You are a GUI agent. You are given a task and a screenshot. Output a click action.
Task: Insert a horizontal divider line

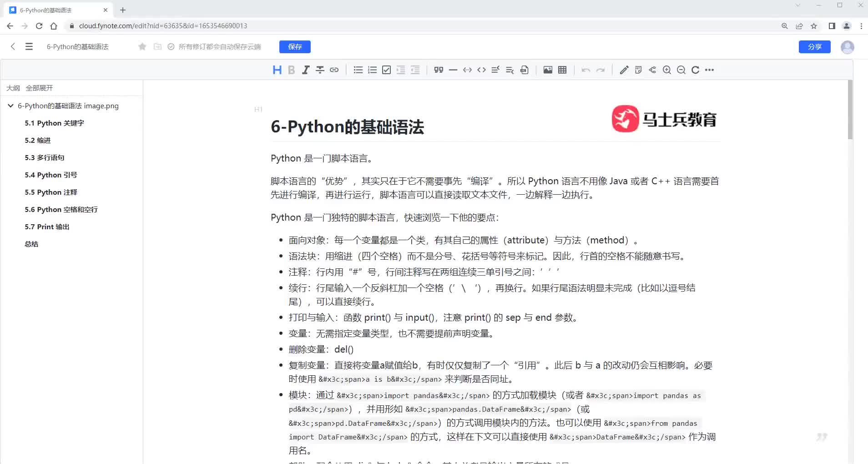[x=453, y=70]
